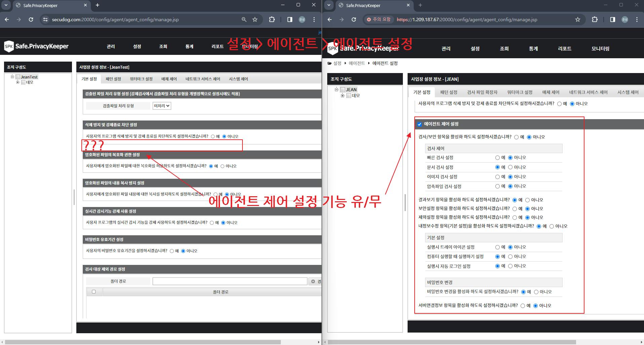Close the Safe.PrivacyKeeper tab in left browser
Screen dimensions: 644x345
pyautogui.click(x=85, y=5)
